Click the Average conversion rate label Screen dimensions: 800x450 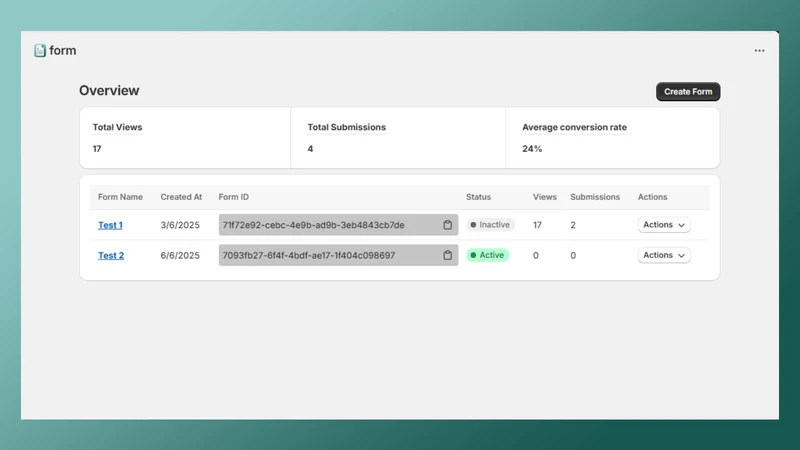(x=574, y=127)
